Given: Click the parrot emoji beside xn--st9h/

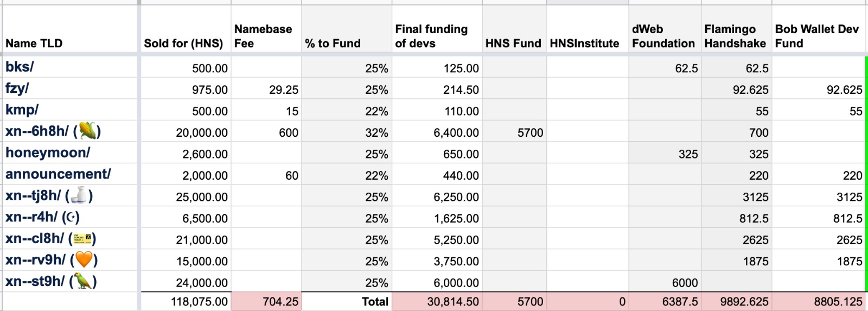Looking at the screenshot, I should [x=82, y=282].
